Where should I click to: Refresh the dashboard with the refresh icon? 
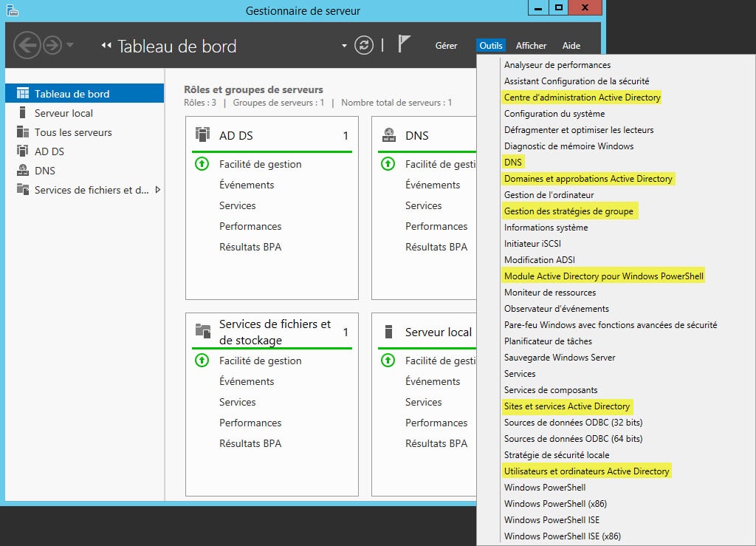coord(364,45)
